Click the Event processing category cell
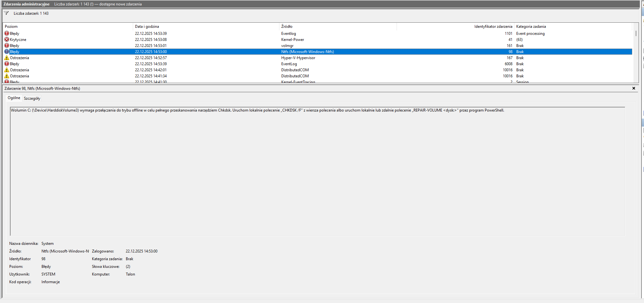Screen dimensions: 644x303 pos(530,34)
